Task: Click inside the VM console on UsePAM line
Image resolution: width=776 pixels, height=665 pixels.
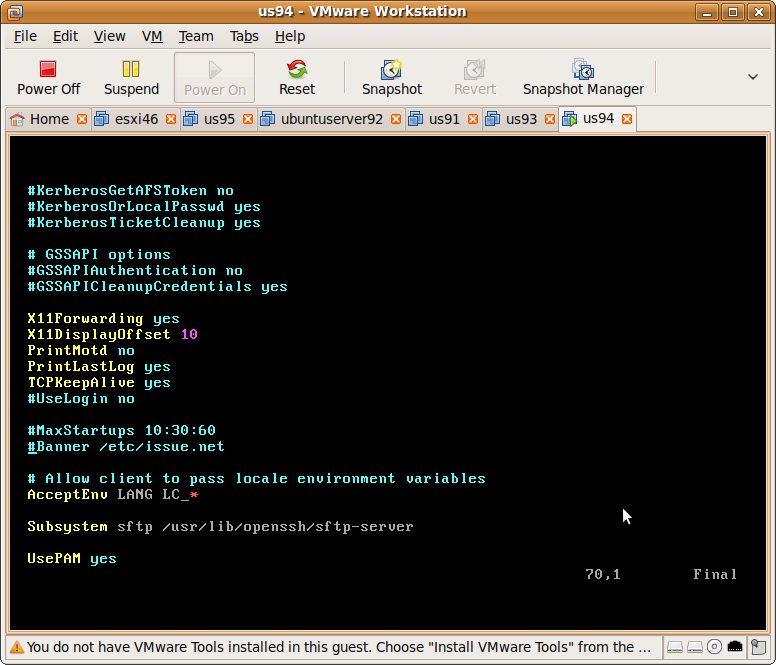Action: tap(72, 559)
